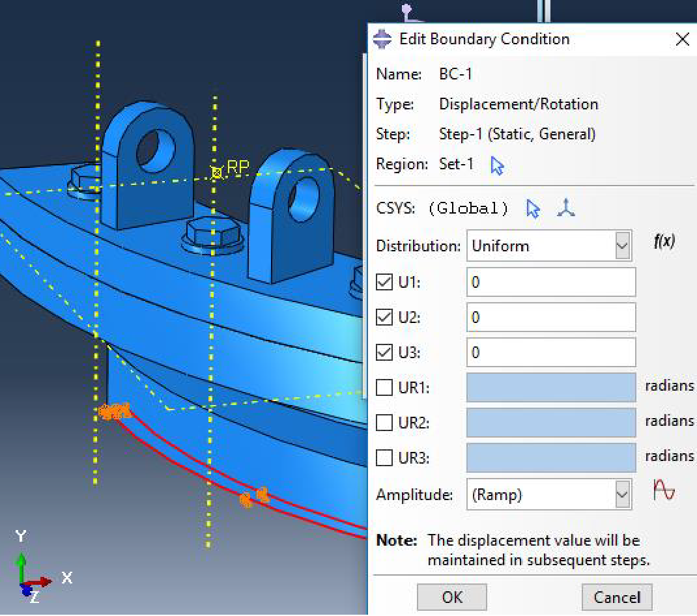Enable the UR3 rotation checkbox
The width and height of the screenshot is (697, 616).
point(384,457)
